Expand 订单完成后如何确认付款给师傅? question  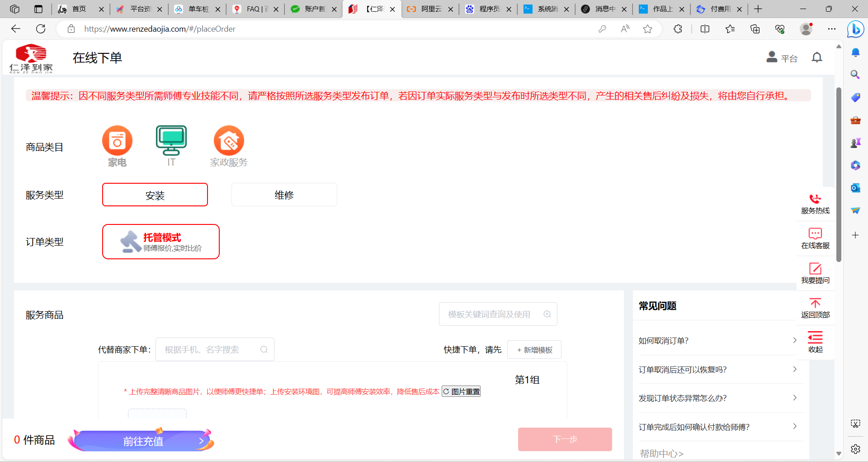click(717, 427)
